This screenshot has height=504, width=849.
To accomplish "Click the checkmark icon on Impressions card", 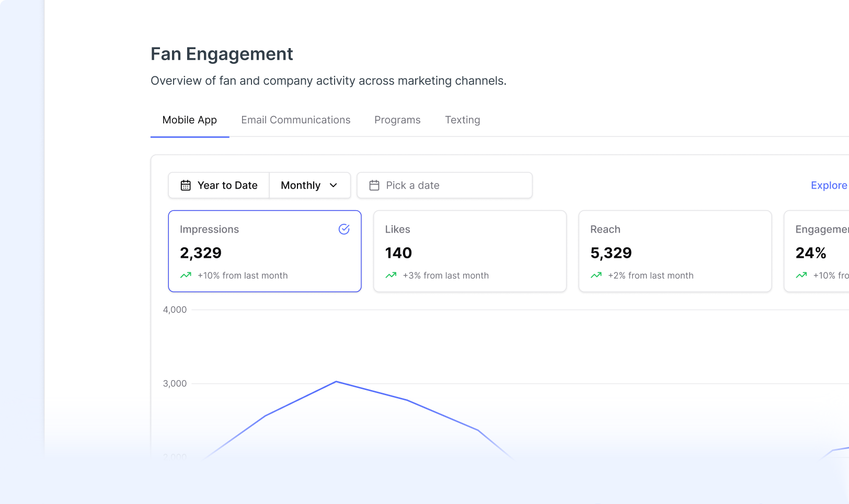I will click(x=344, y=229).
